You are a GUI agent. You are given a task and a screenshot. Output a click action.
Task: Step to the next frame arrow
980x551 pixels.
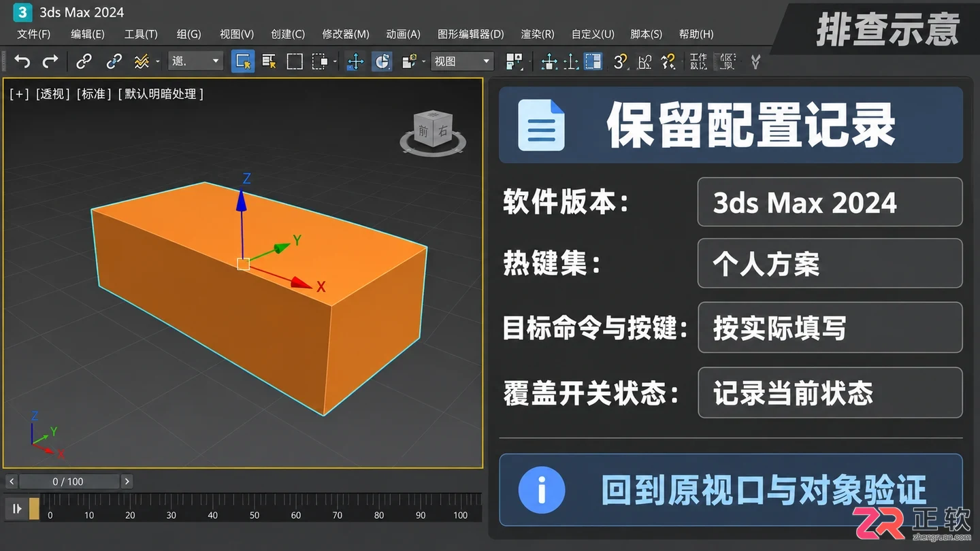[127, 482]
